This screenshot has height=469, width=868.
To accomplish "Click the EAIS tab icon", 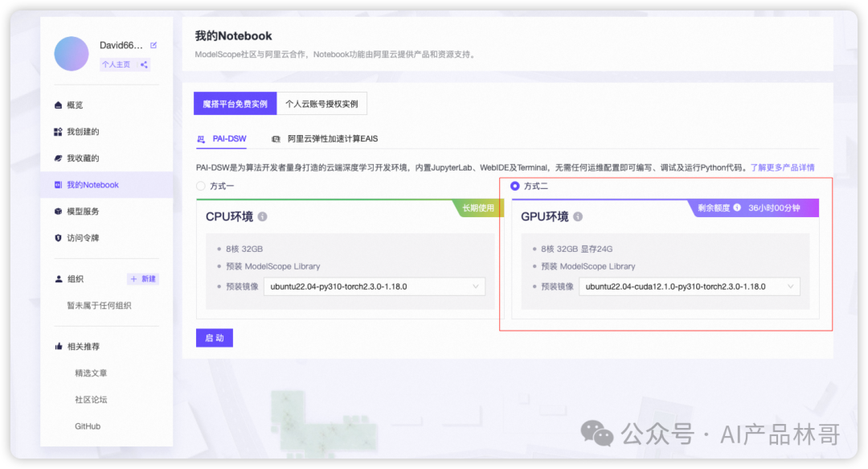I will (276, 139).
